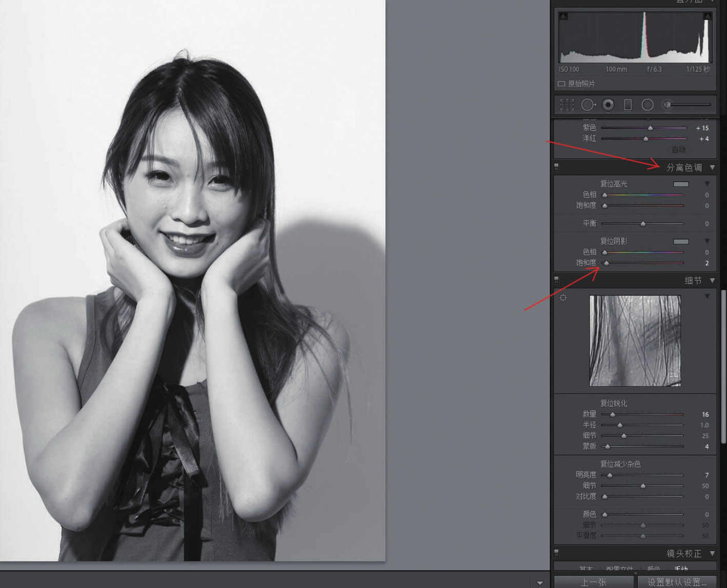Pick the Graduated Filter tool
The image size is (727, 588).
[628, 105]
